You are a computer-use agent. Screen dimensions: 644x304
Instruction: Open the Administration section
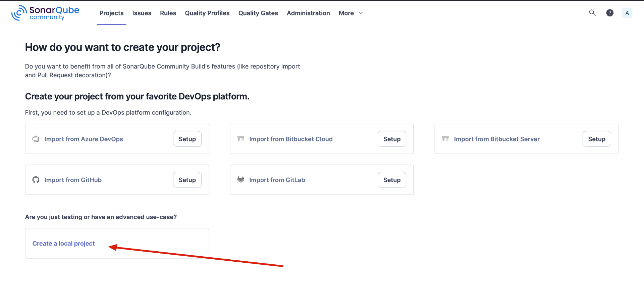[x=308, y=13]
